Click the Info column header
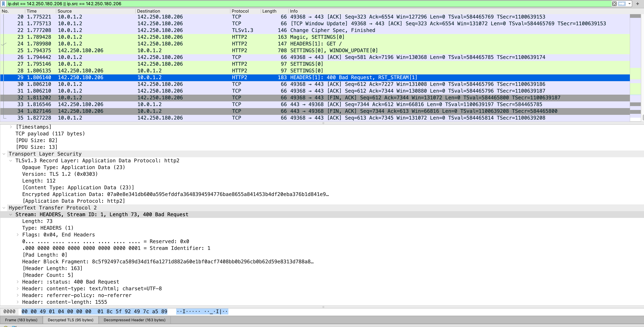This screenshot has width=644, height=327. 459,11
